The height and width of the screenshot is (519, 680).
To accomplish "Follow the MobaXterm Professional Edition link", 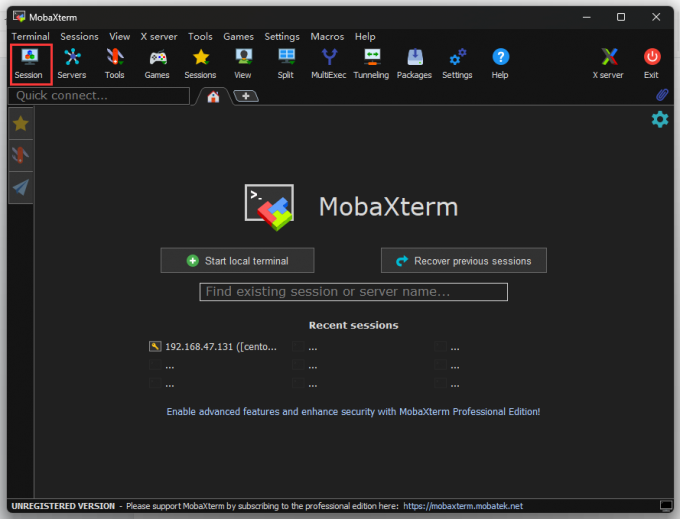I will tap(353, 411).
